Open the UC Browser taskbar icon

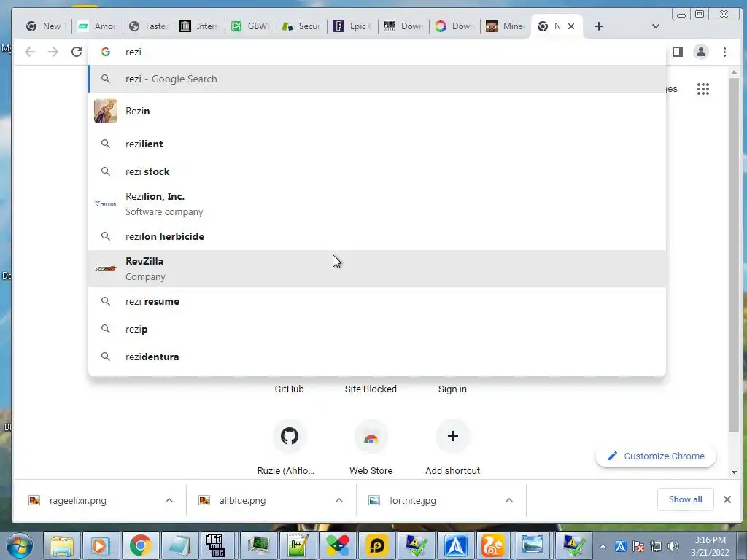click(494, 545)
